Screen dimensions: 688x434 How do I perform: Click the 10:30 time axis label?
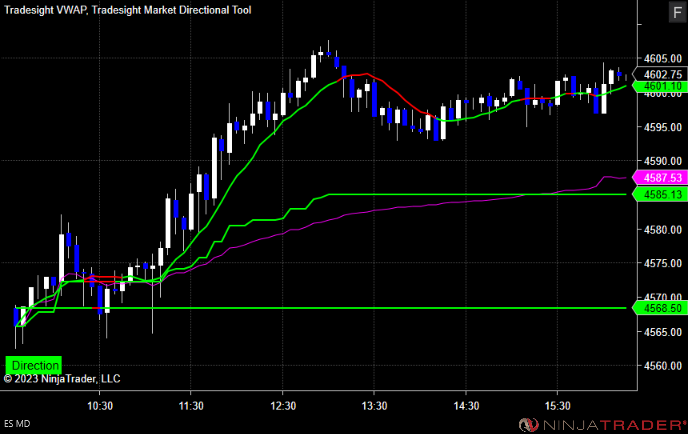point(100,406)
